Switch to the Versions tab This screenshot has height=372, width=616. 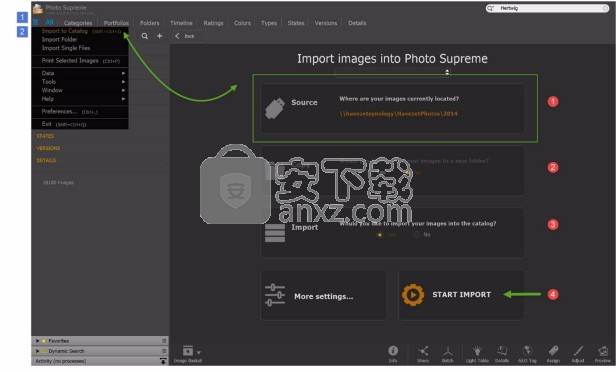(326, 23)
